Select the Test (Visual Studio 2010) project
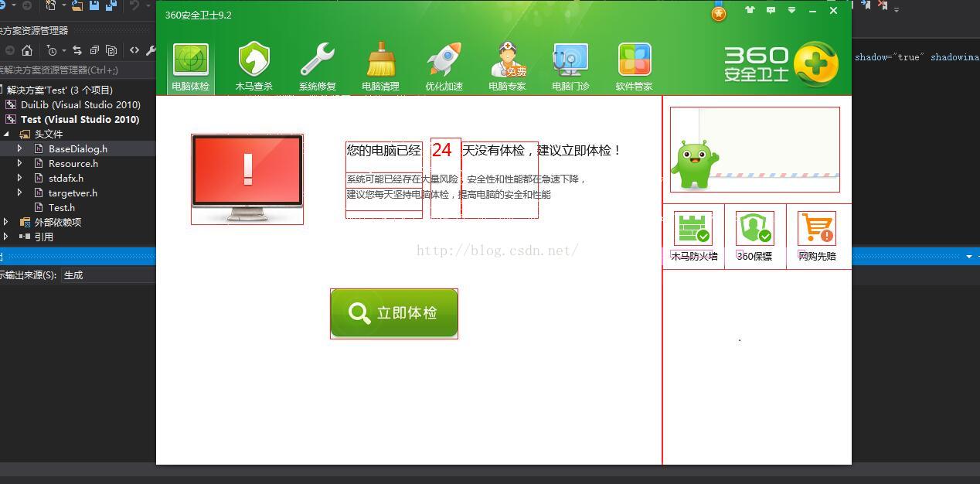The height and width of the screenshot is (484, 980). pos(80,119)
